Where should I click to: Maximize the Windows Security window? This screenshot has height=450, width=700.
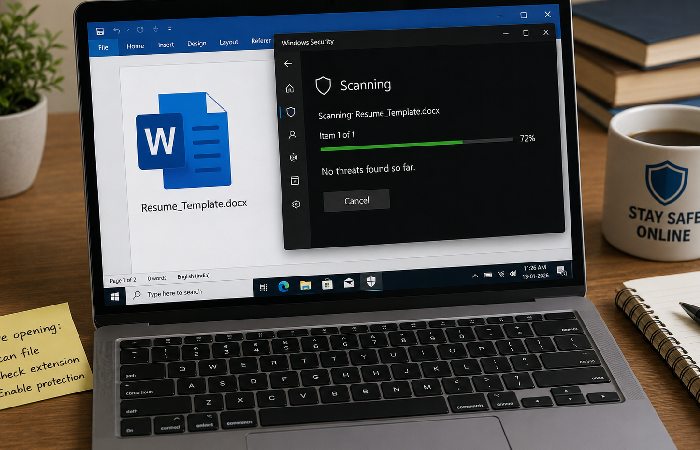pyautogui.click(x=525, y=33)
